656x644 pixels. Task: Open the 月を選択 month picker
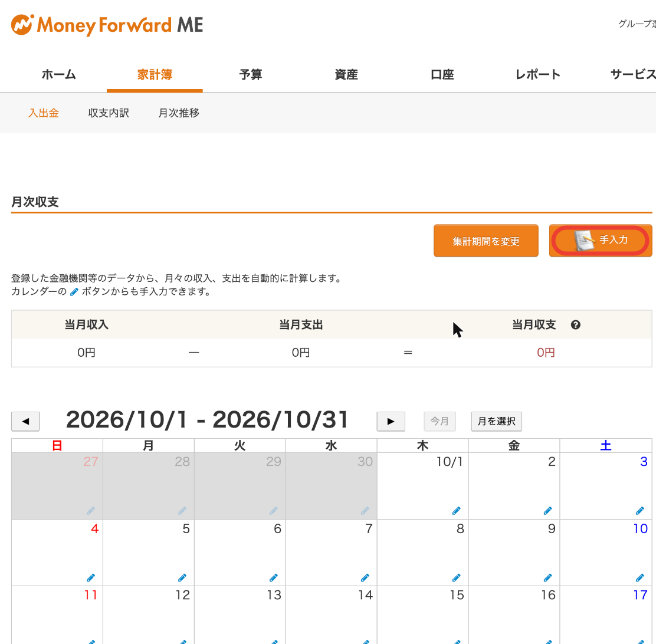click(x=497, y=421)
